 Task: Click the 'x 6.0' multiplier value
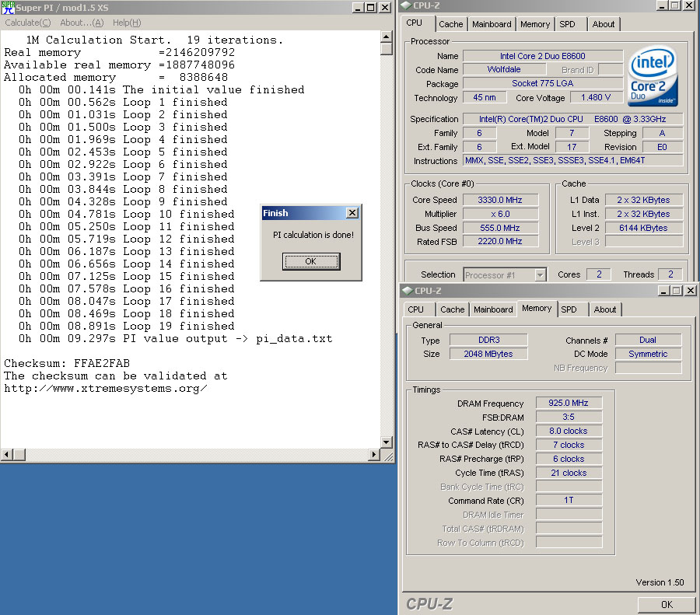500,214
